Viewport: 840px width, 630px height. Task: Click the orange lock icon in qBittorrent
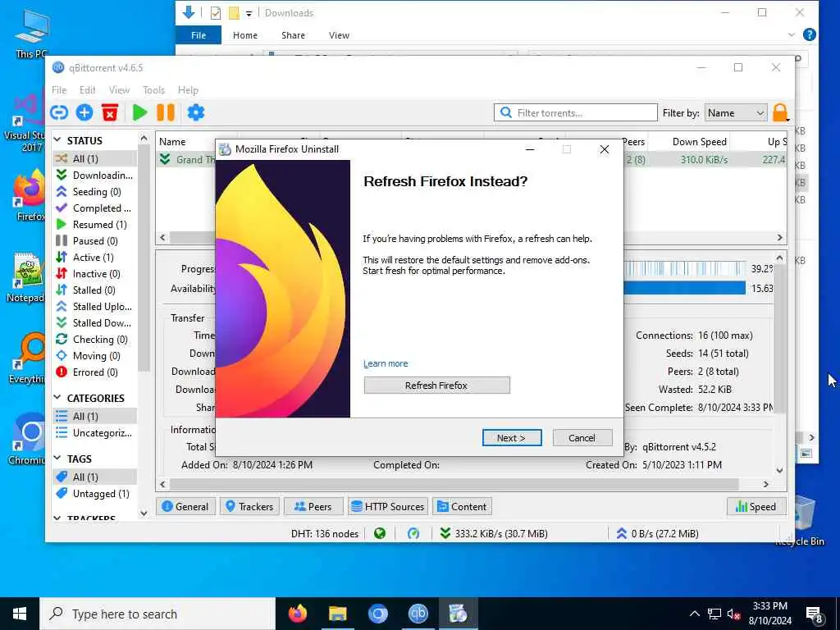(x=780, y=112)
